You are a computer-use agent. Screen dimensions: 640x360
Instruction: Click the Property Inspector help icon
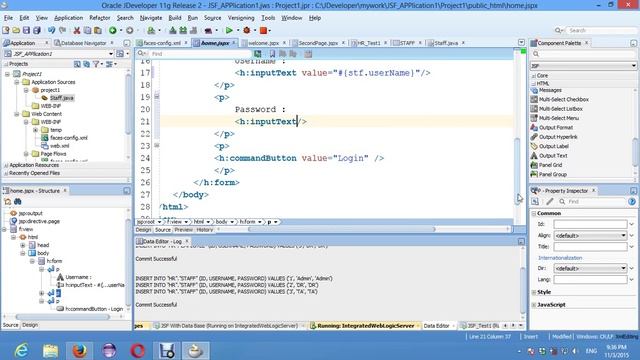tap(632, 202)
